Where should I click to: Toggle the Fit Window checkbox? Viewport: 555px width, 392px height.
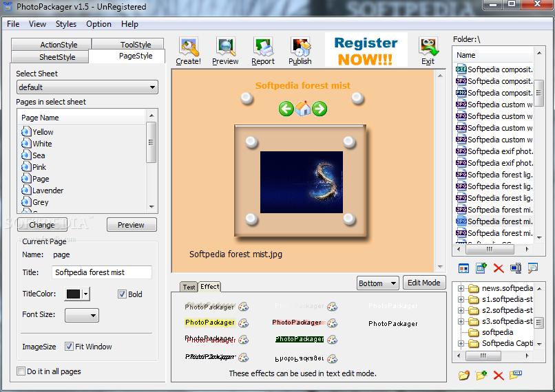click(69, 347)
